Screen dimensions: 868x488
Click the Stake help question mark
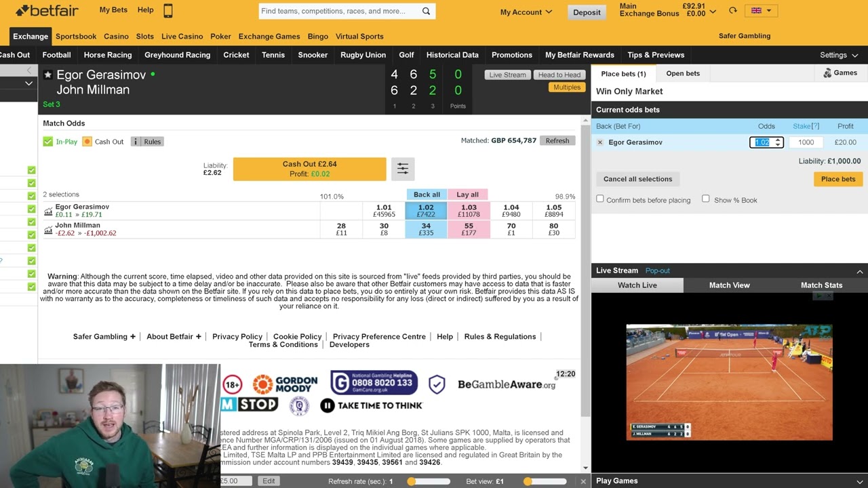[815, 126]
